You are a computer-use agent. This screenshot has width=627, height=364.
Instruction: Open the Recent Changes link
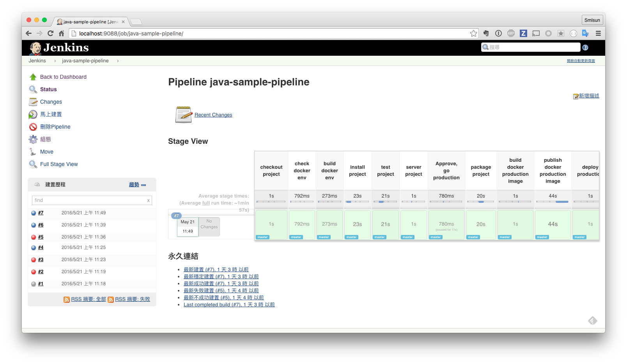(x=213, y=115)
